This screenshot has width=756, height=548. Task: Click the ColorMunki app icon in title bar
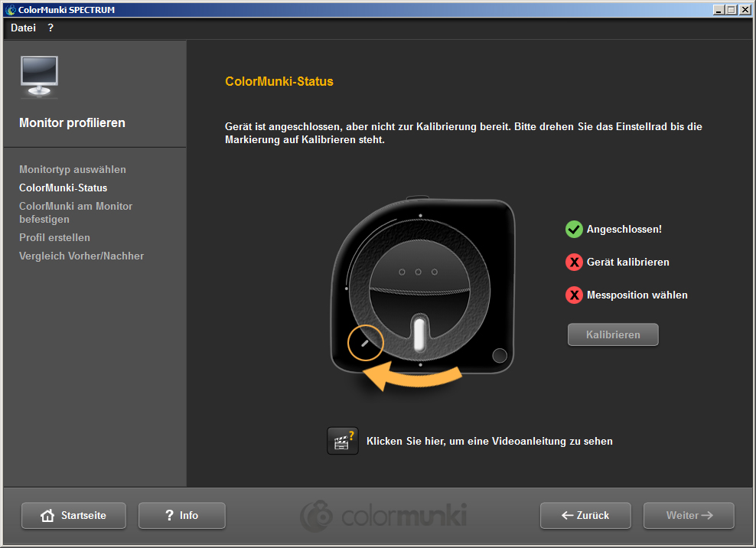tap(11, 10)
